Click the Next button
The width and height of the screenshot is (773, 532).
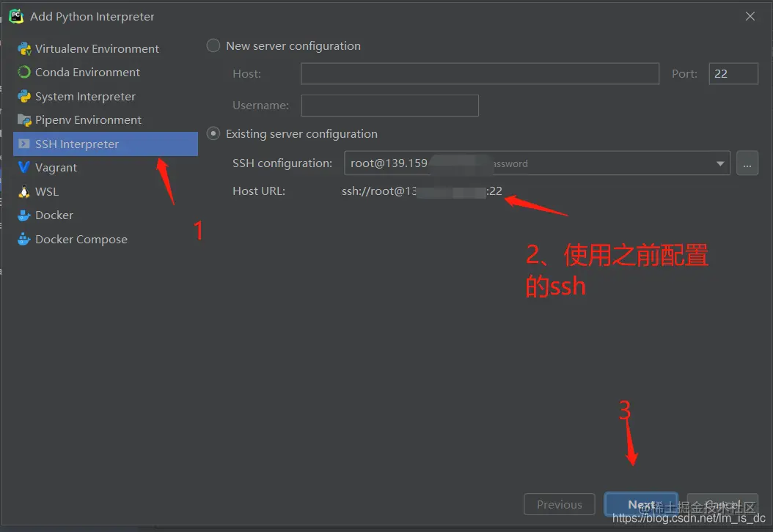pos(641,504)
